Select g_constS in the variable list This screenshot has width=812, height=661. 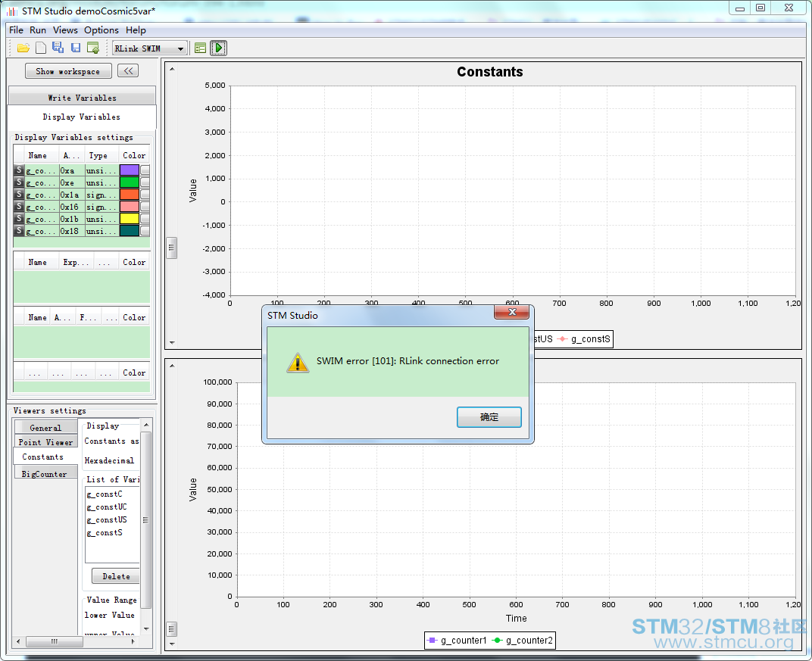click(x=105, y=532)
